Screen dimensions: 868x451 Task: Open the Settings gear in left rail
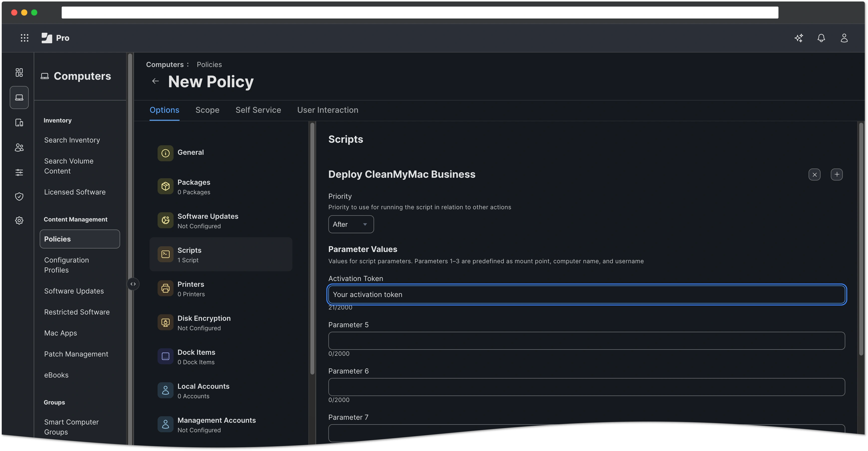point(19,220)
